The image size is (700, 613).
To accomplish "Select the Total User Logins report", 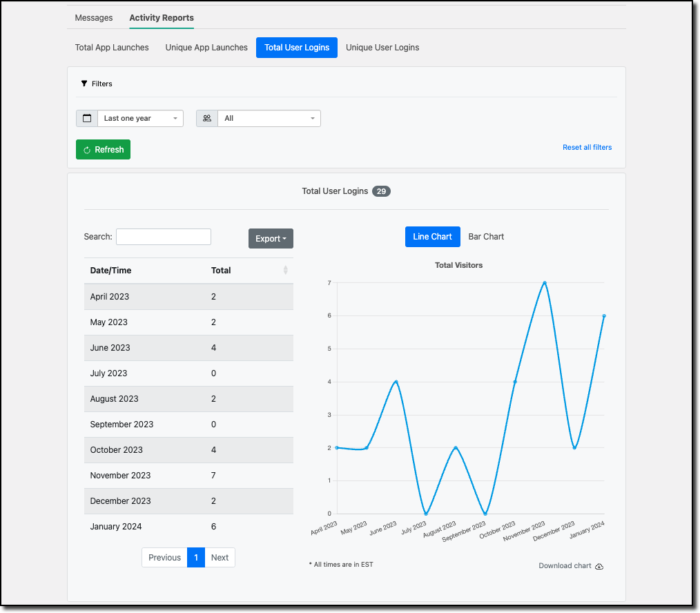I will point(297,48).
